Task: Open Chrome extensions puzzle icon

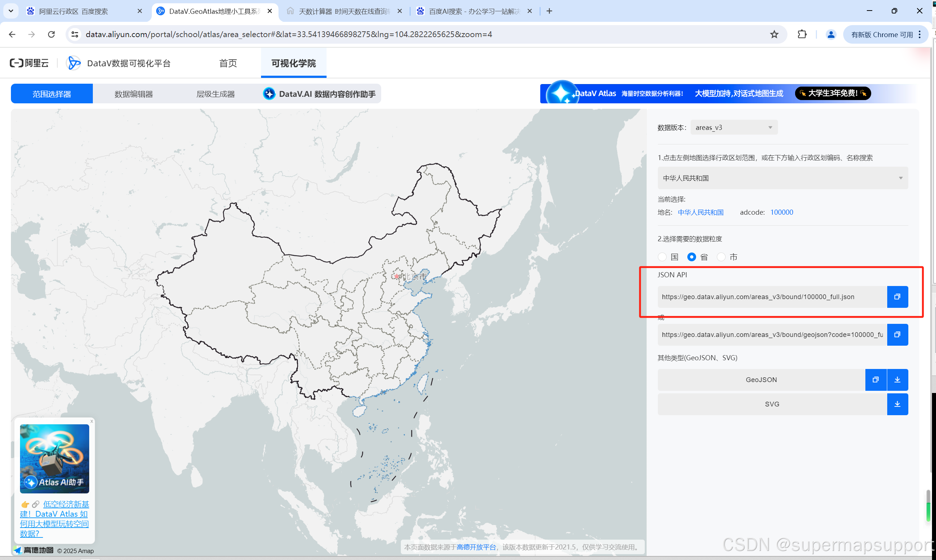Action: pyautogui.click(x=802, y=34)
